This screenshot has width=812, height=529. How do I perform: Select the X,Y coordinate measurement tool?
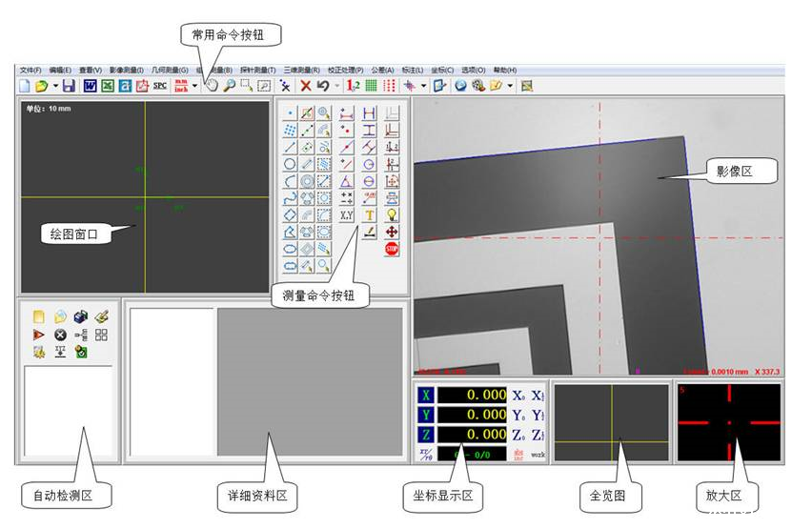[x=347, y=215]
